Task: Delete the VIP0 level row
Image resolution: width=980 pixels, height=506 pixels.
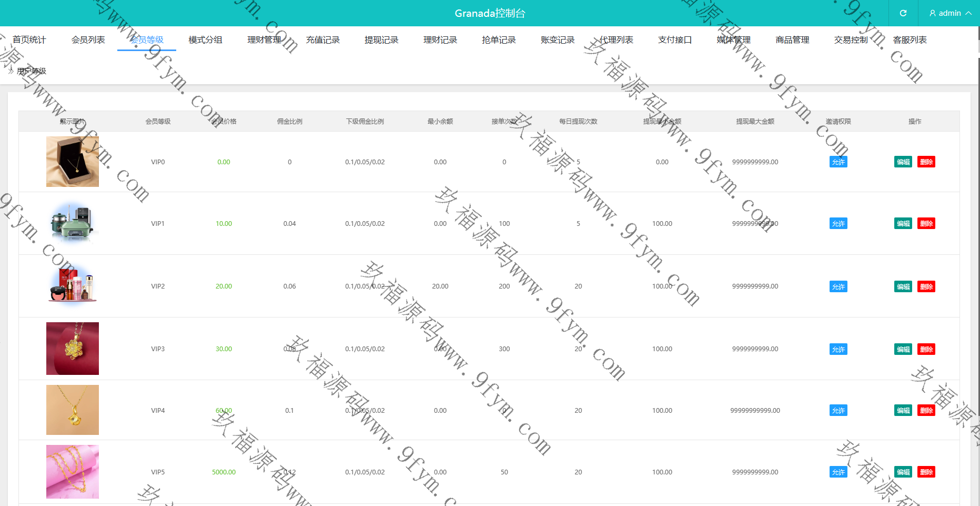Action: 926,162
